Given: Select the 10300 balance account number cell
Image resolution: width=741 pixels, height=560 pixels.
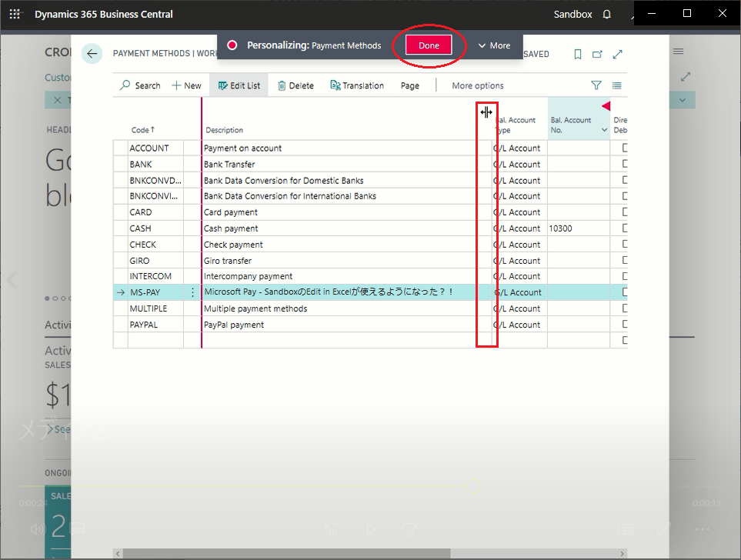Looking at the screenshot, I should tap(579, 228).
